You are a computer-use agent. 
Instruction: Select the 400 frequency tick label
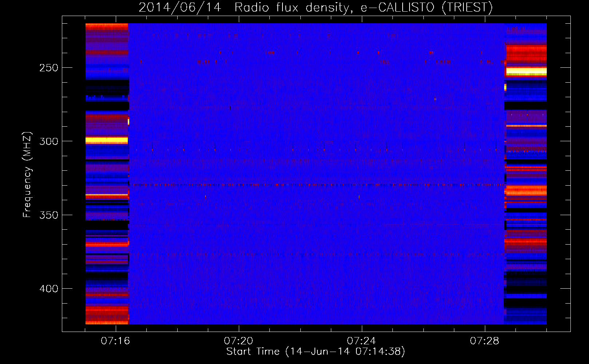(x=49, y=289)
